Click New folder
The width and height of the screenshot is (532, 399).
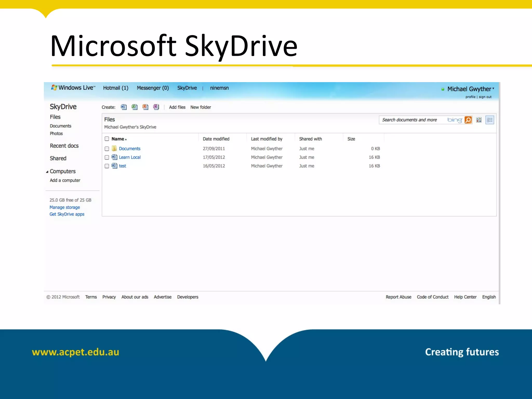(201, 107)
